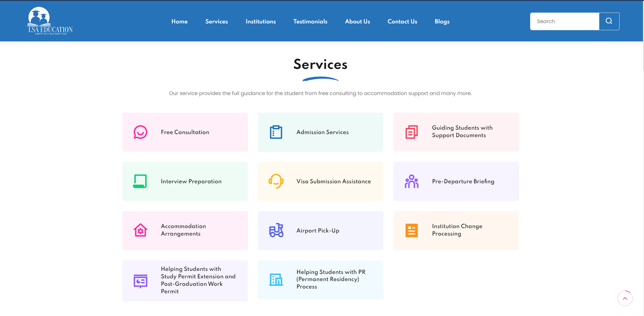
Task: Select Guiding Students with Support Documents card
Action: coord(456,132)
